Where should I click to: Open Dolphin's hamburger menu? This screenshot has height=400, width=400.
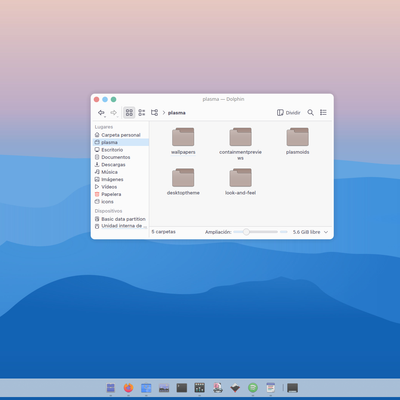click(323, 113)
